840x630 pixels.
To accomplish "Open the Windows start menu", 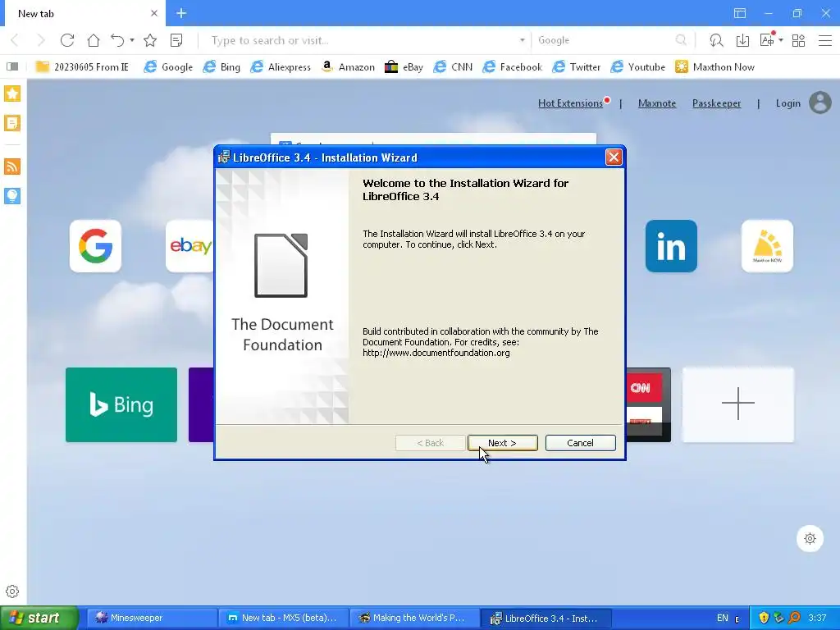I will pos(39,618).
